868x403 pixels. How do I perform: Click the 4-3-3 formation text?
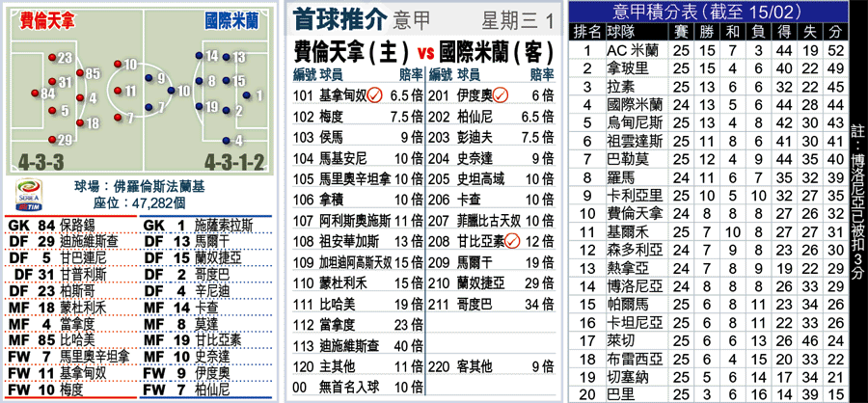(43, 161)
